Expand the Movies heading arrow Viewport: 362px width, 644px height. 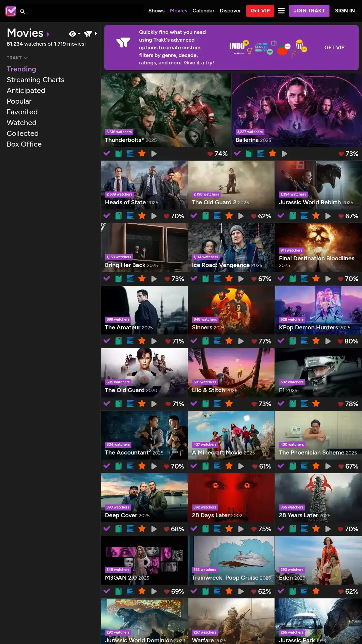[x=48, y=34]
